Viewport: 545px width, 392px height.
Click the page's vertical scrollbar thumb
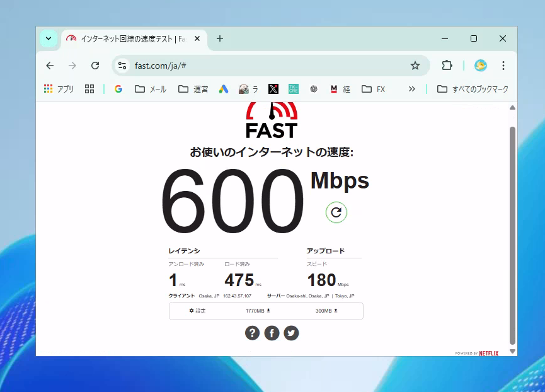[x=512, y=233]
